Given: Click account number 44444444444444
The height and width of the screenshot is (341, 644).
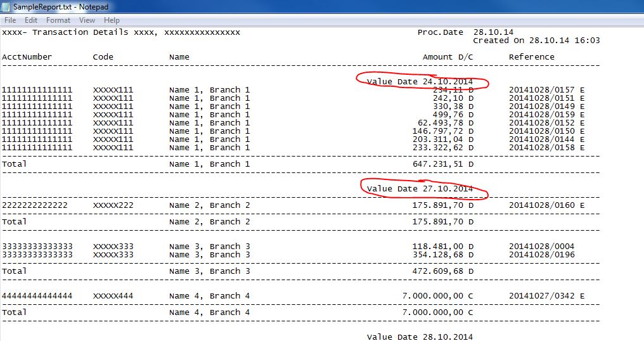Looking at the screenshot, I should [x=37, y=296].
